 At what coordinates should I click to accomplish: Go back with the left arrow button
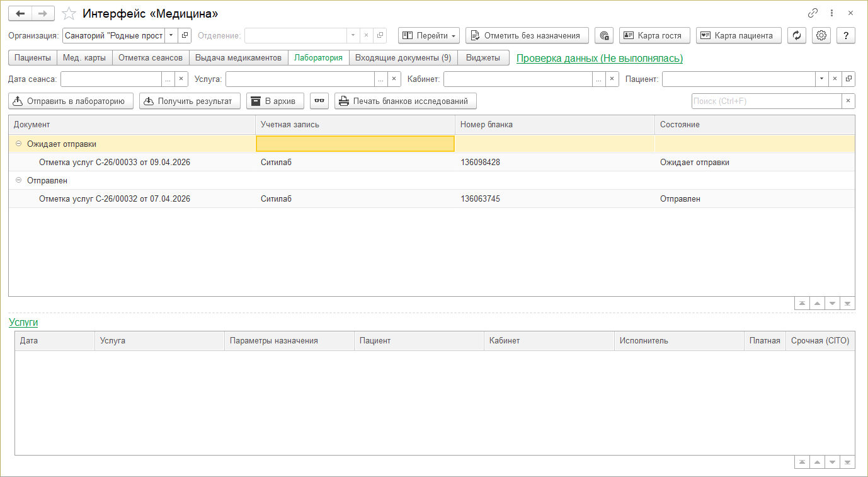(x=20, y=13)
